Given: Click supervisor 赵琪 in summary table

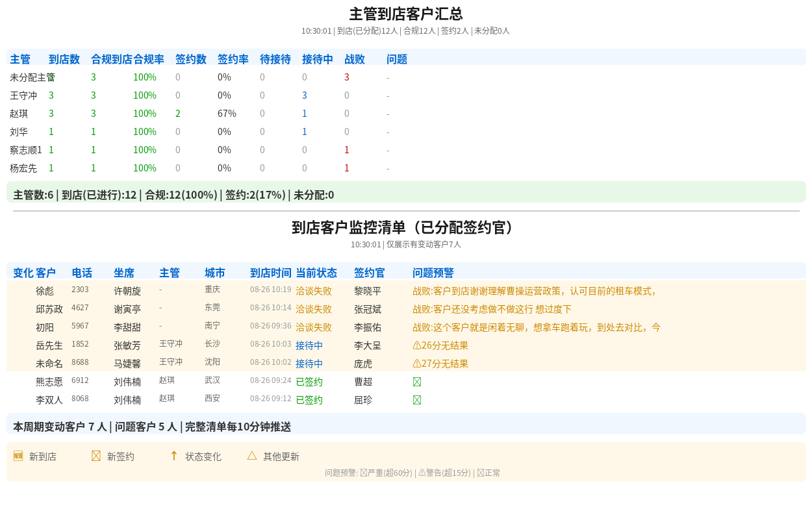Looking at the screenshot, I should point(19,114).
